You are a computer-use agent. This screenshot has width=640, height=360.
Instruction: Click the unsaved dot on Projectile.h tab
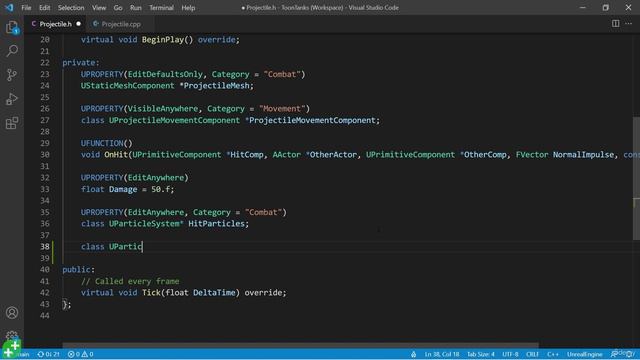[78, 24]
